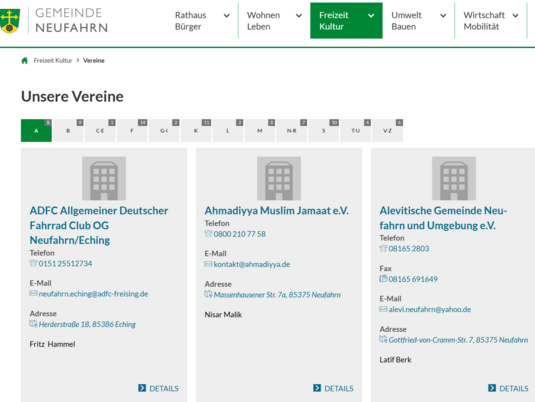Screen dimensions: 535x402
Task: Click fax icon next to 08165 691649
Action: [x=383, y=278]
